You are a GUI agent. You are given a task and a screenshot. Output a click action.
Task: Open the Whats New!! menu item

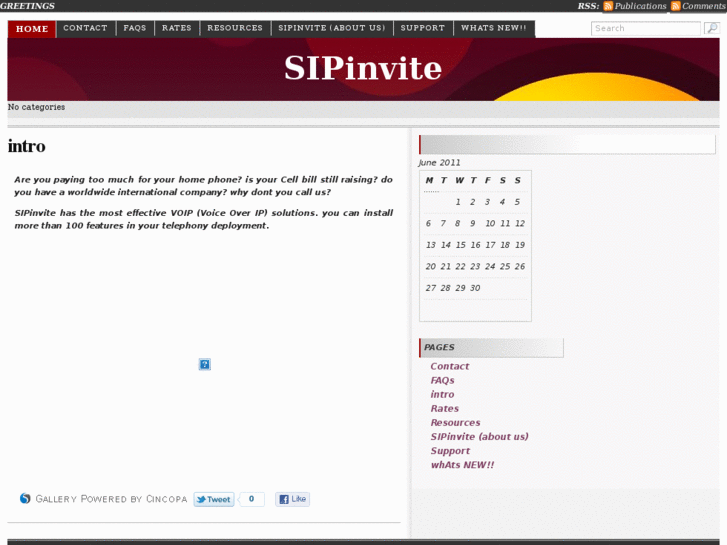tap(494, 28)
